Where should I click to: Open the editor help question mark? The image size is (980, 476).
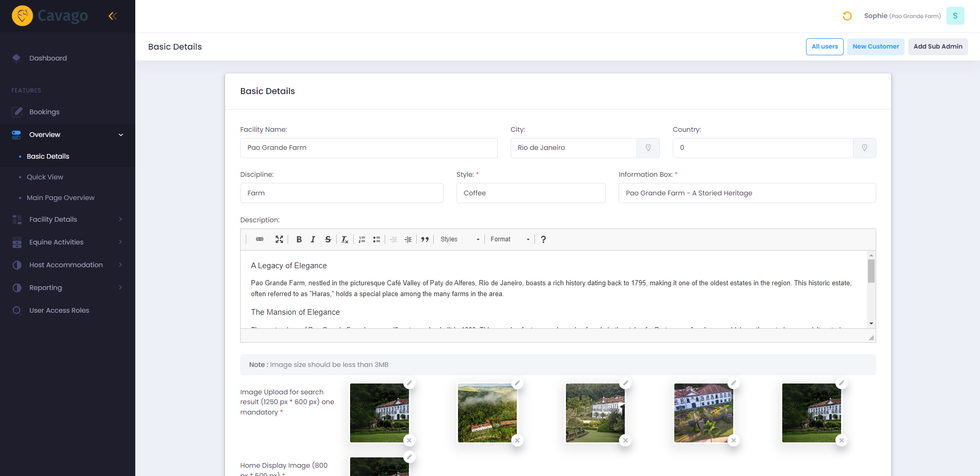pyautogui.click(x=543, y=239)
